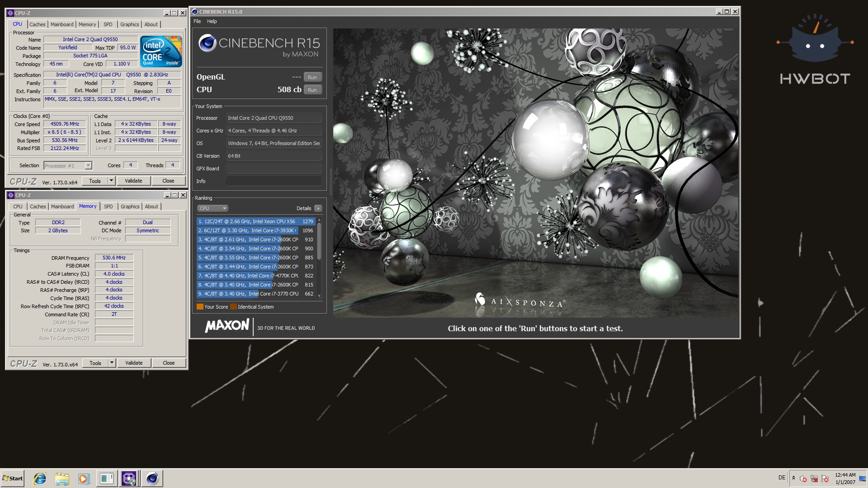Launch Windows Media Player from taskbar
Screen dimensions: 868x488
click(x=84, y=478)
